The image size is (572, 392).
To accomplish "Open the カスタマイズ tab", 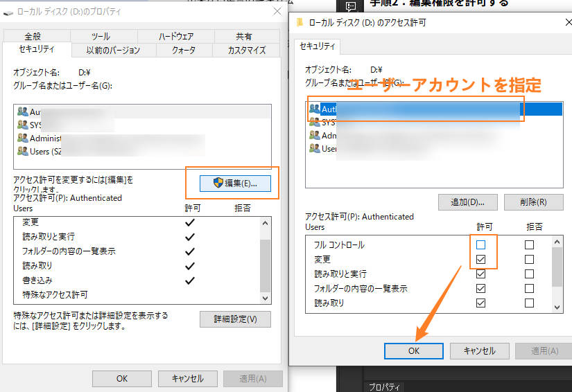I will pos(247,51).
